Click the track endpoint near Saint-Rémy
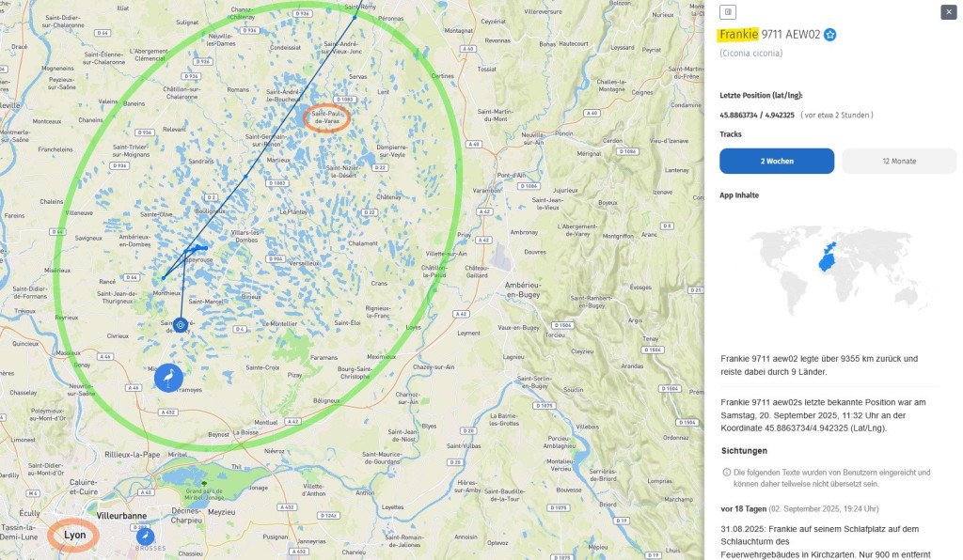This screenshot has width=963, height=560. click(x=355, y=16)
